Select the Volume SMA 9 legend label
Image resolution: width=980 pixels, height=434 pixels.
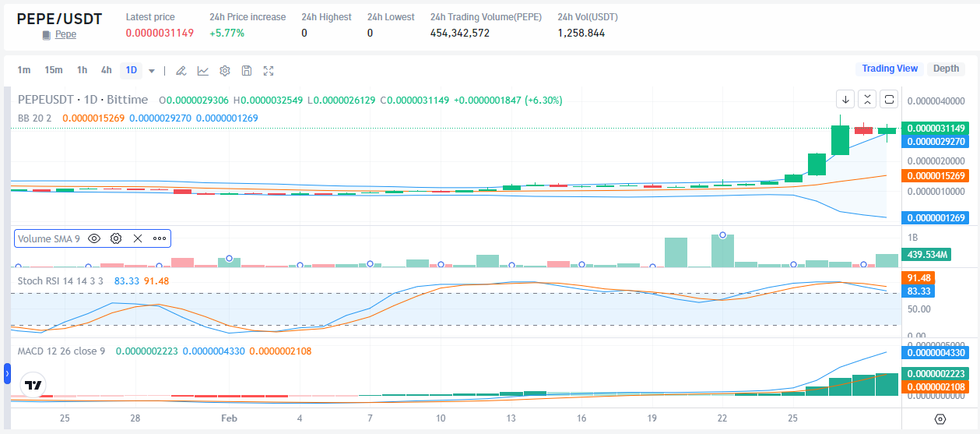point(49,238)
